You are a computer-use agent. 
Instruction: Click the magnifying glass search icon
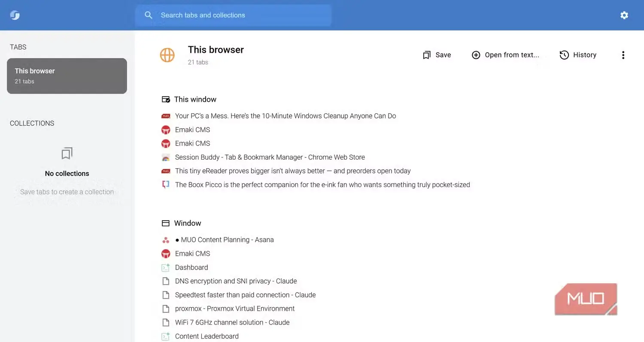coord(149,15)
